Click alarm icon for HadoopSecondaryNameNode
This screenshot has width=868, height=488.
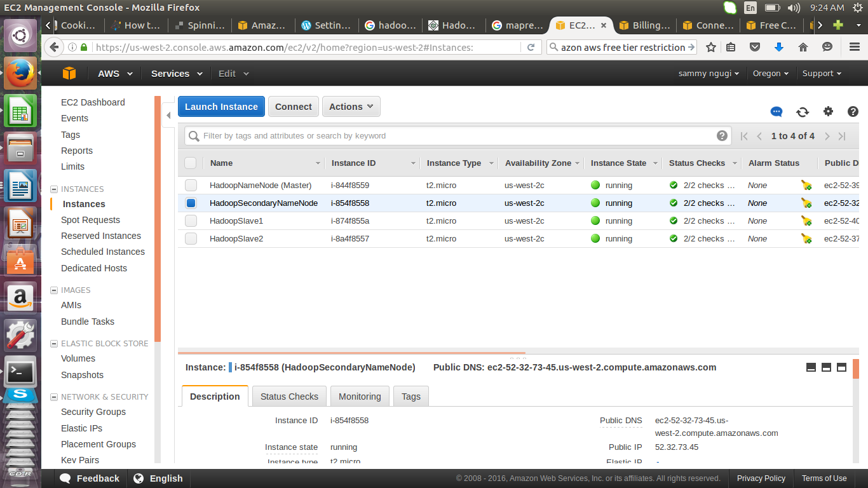[x=806, y=203]
